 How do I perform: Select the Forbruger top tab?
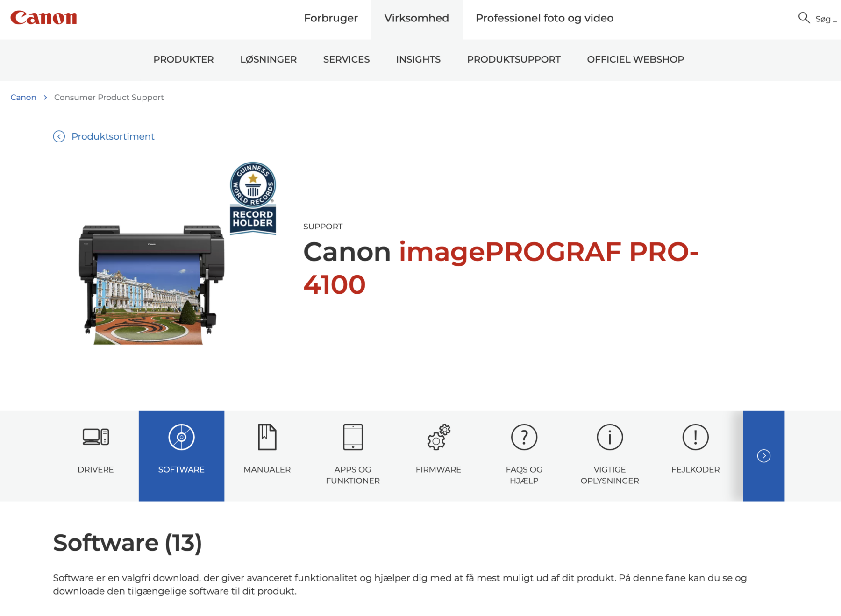point(331,18)
